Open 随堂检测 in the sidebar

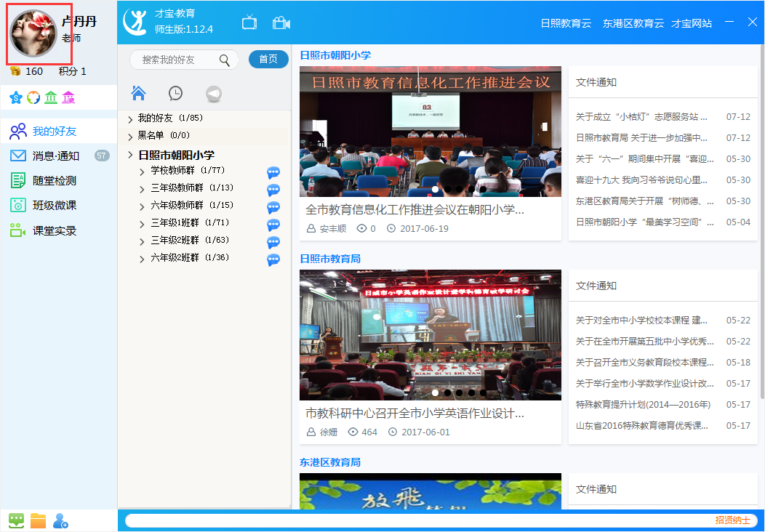click(59, 181)
